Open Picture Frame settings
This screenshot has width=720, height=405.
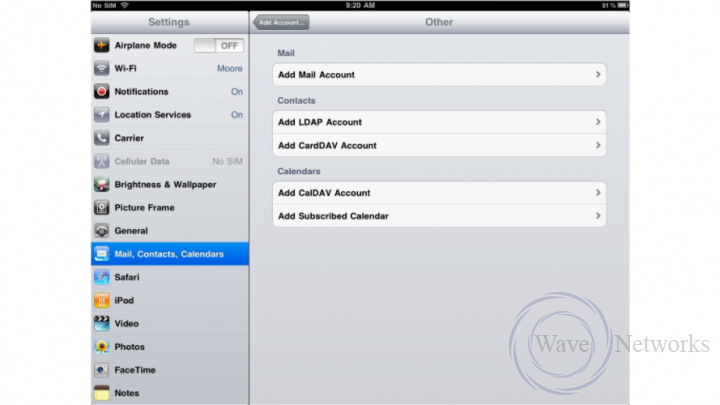170,208
